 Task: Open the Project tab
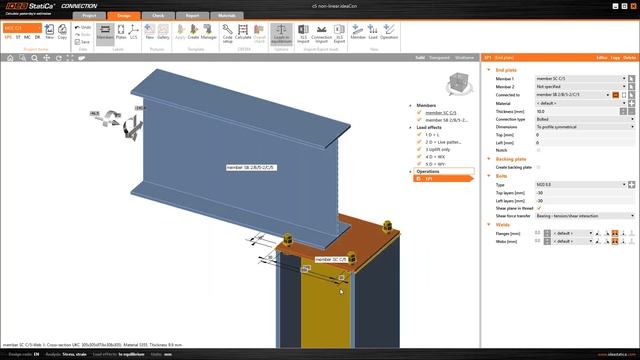pyautogui.click(x=89, y=16)
